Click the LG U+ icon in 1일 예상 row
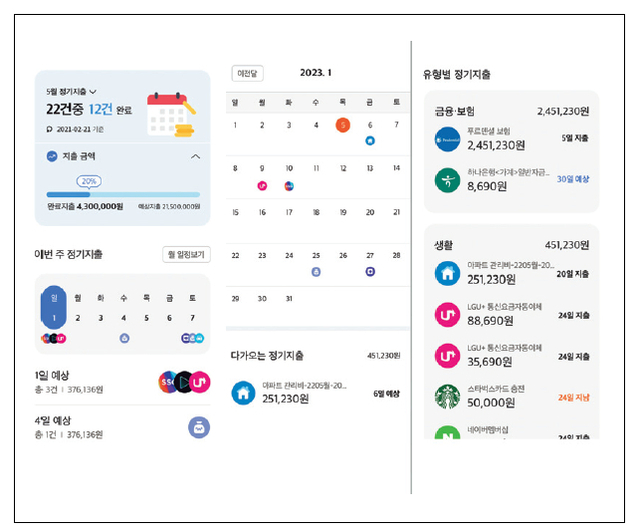The width and height of the screenshot is (640, 532). coord(200,382)
